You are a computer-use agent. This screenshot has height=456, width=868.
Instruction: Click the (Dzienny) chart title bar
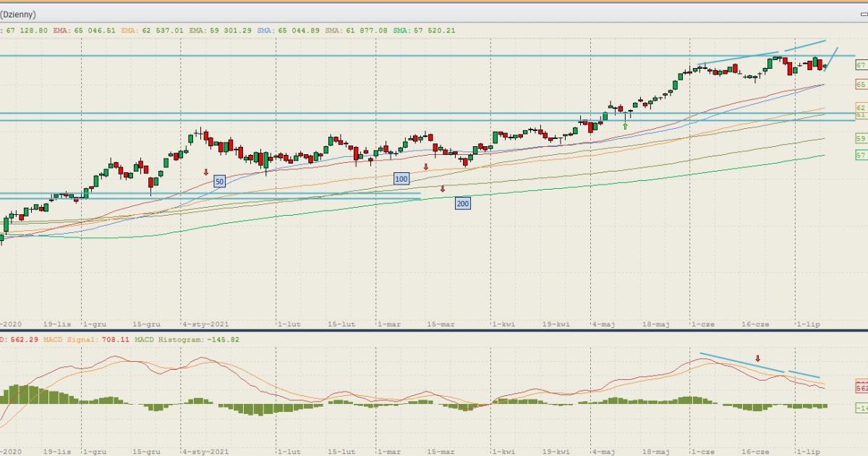pyautogui.click(x=19, y=14)
